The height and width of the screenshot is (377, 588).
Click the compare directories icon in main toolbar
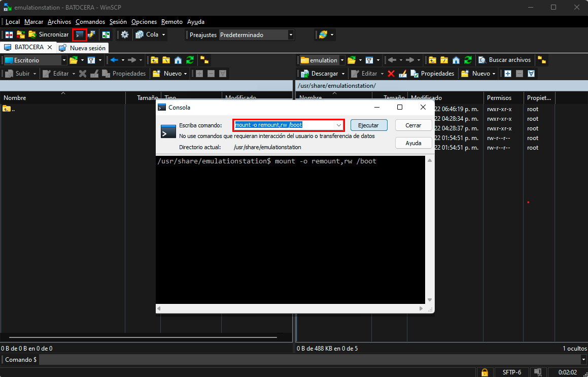[9, 35]
